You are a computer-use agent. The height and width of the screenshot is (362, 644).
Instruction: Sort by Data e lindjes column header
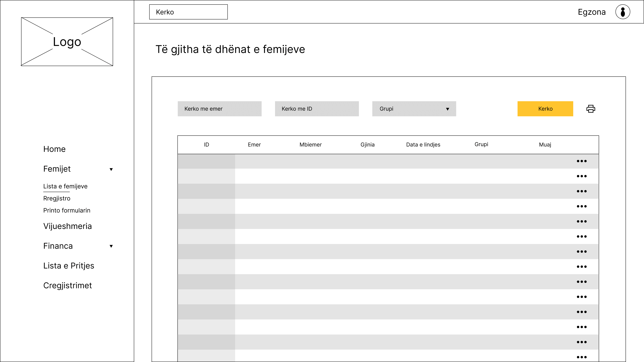(423, 145)
